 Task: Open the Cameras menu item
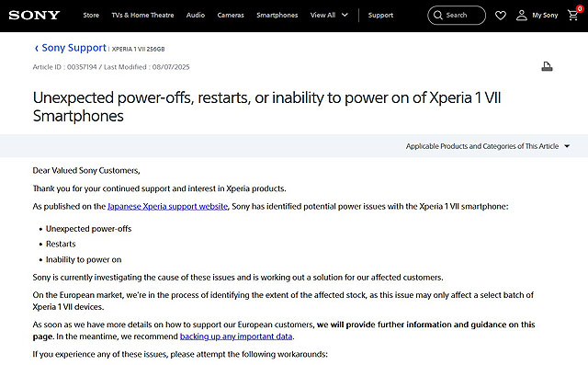click(x=231, y=16)
